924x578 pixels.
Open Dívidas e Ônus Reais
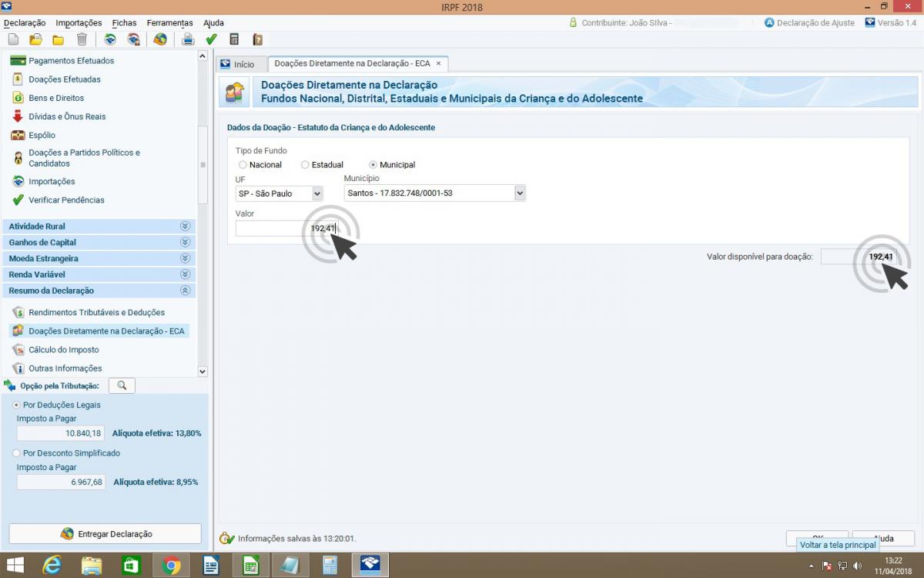[x=67, y=116]
